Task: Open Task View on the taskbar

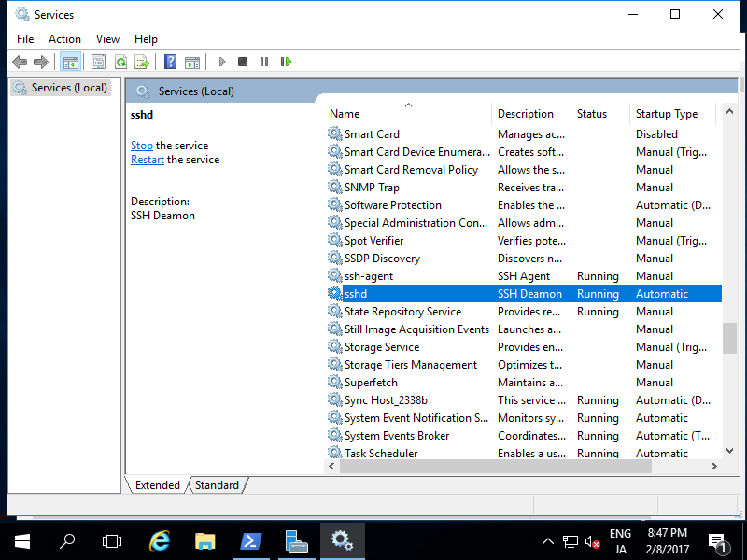Action: click(x=112, y=541)
